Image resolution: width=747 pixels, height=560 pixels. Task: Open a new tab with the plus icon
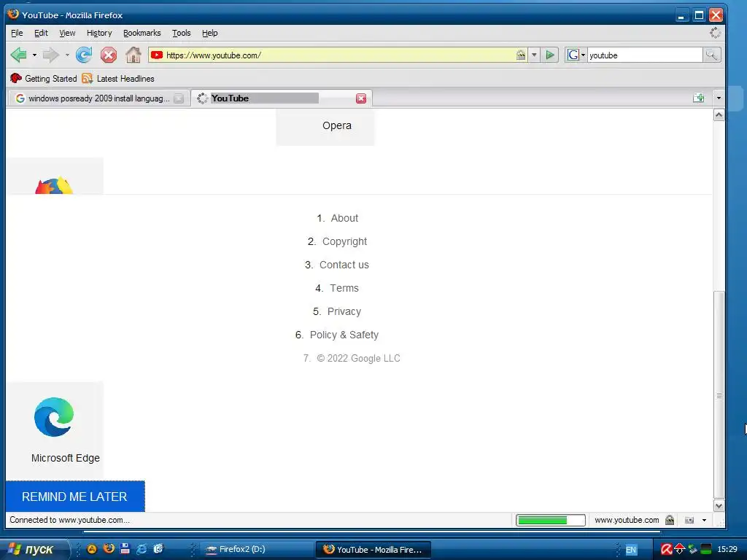point(698,98)
